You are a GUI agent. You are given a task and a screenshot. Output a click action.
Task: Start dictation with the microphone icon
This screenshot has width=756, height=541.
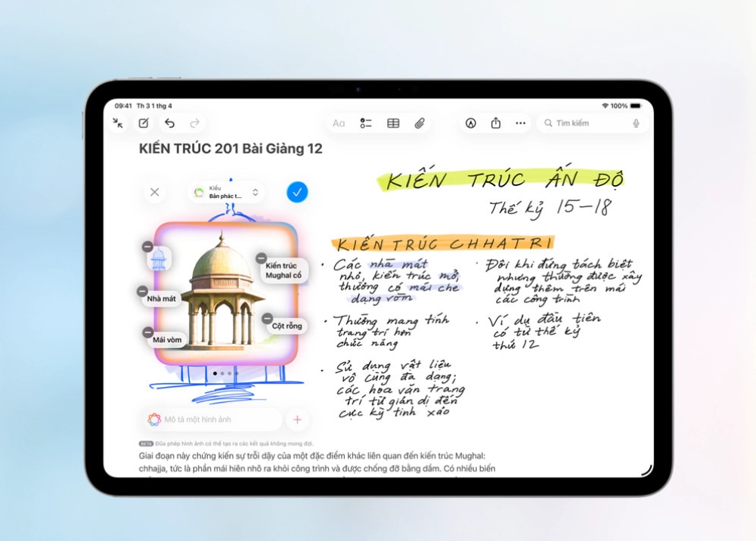point(637,123)
